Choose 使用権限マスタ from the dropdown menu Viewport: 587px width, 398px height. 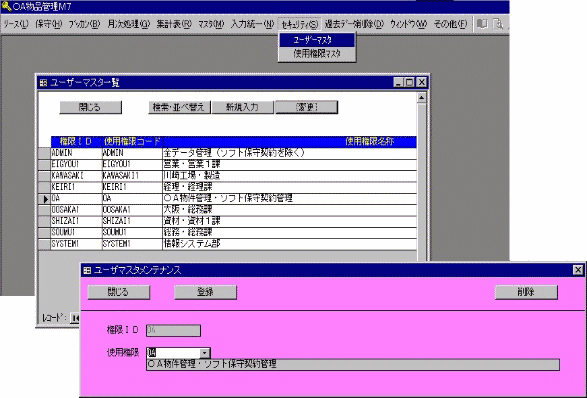tap(317, 54)
